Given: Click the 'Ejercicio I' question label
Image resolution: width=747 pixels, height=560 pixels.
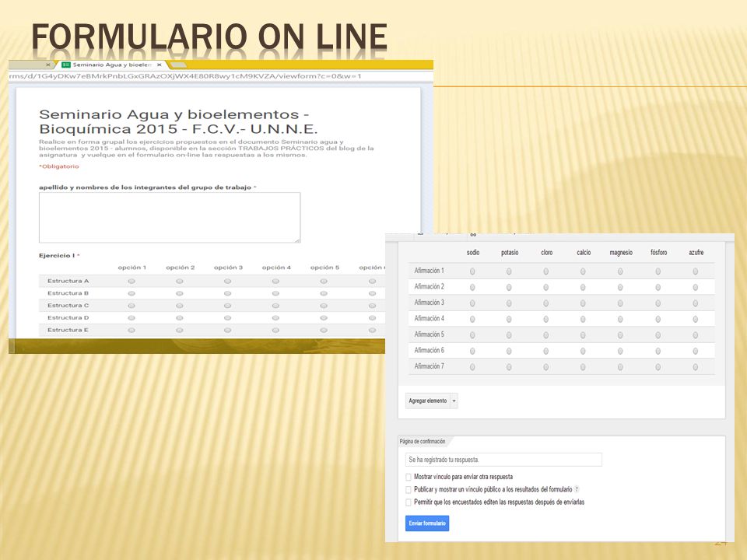Looking at the screenshot, I should click(57, 256).
